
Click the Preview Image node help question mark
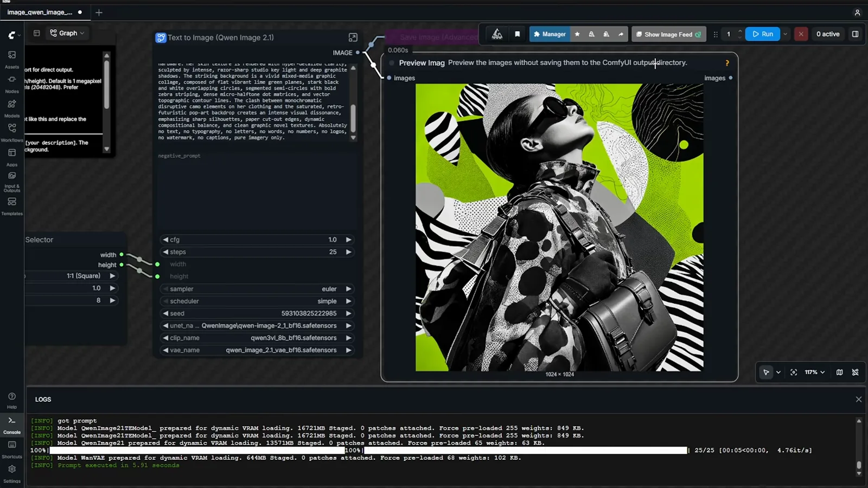[727, 63]
